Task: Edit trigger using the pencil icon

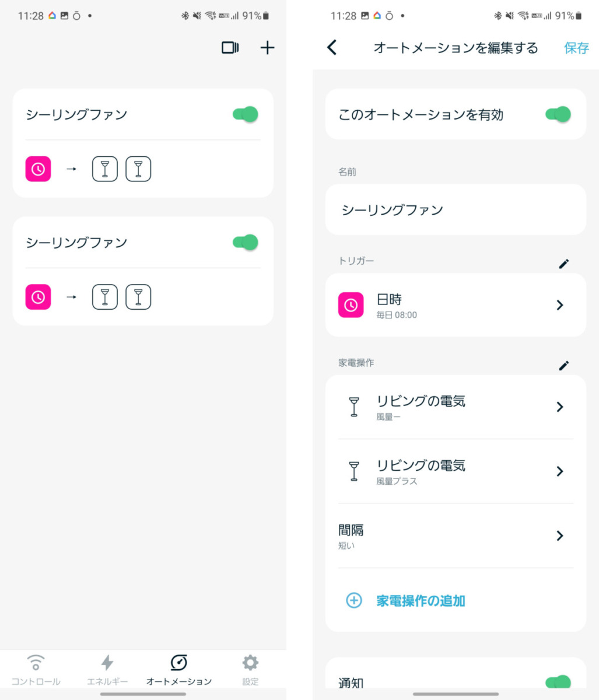Action: coord(563,264)
